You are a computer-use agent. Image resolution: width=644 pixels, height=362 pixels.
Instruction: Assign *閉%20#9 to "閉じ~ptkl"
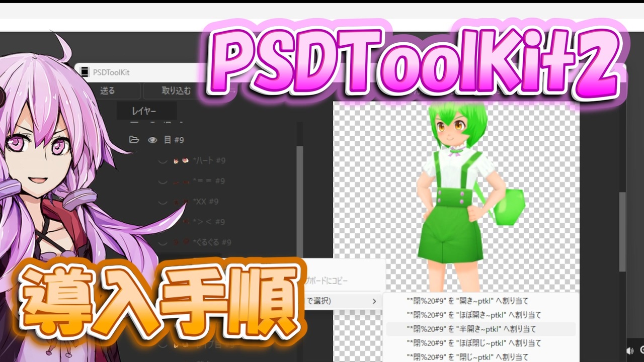(x=480, y=356)
